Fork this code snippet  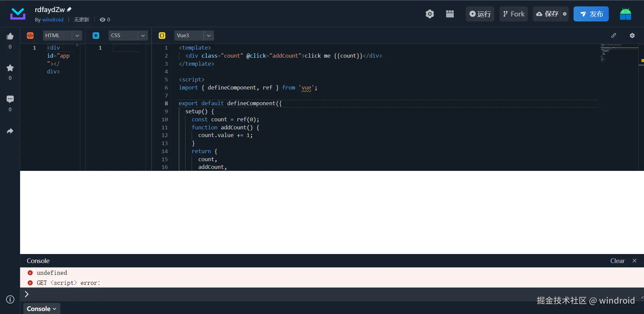(514, 14)
